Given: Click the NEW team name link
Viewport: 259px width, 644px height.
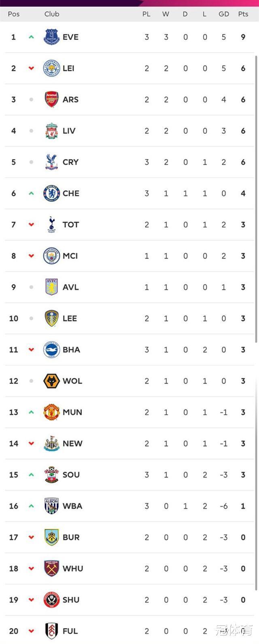Looking at the screenshot, I should click(x=72, y=443).
